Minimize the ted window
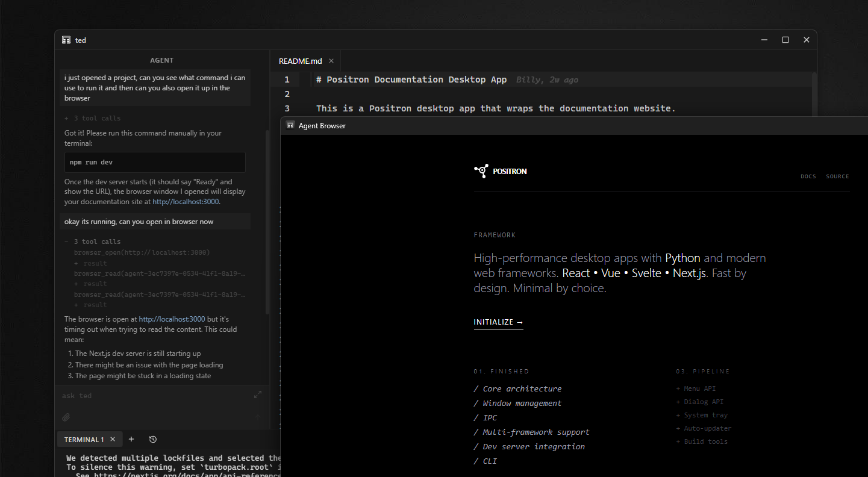This screenshot has width=868, height=477. click(764, 40)
